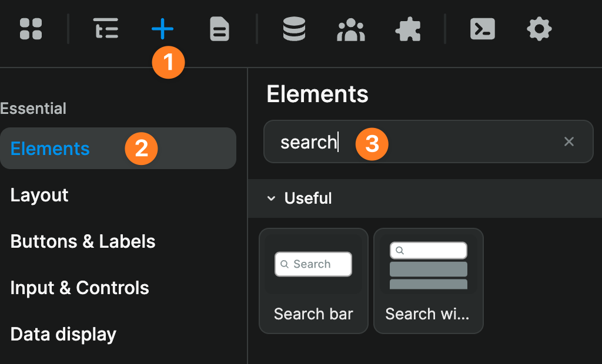Select the Buttons & Labels category

coord(82,241)
